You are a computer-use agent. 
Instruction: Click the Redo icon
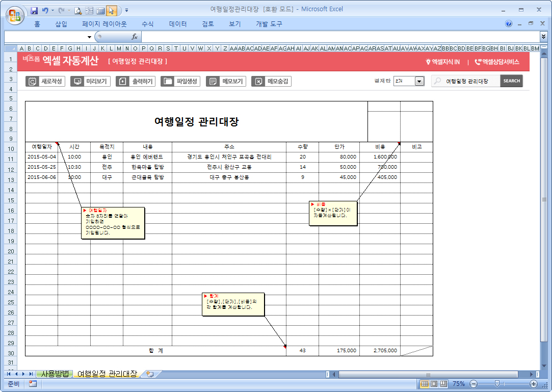tap(61, 11)
